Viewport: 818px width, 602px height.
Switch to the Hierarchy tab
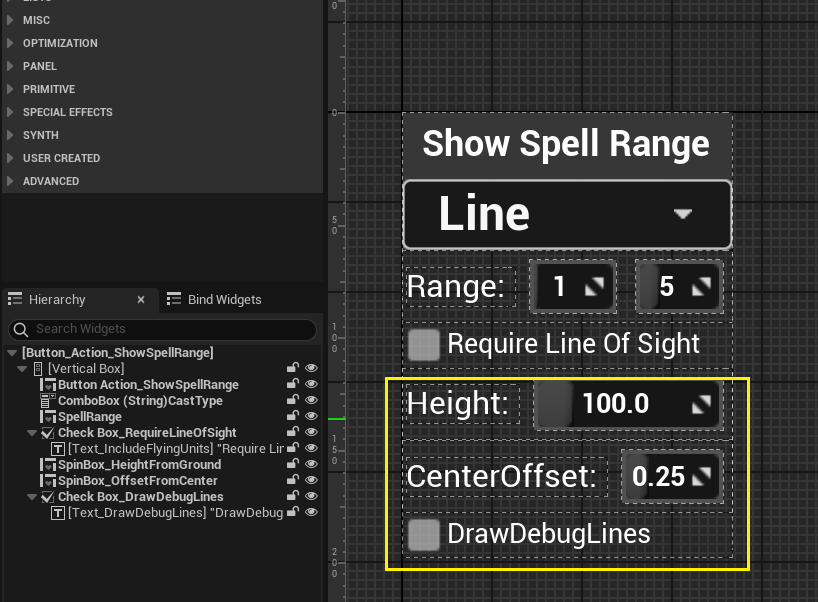pos(57,299)
